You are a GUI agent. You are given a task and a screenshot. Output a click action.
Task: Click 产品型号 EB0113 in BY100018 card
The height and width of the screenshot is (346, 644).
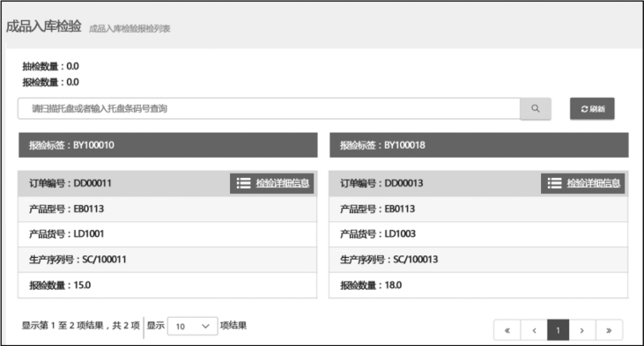(478, 209)
